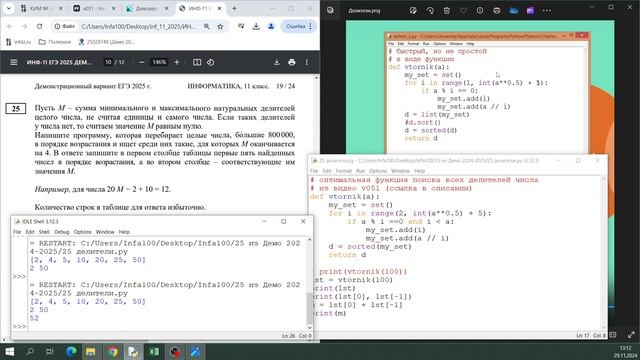Image resolution: width=640 pixels, height=360 pixels.
Task: Click the Chrome address bar URL
Action: 138,26
